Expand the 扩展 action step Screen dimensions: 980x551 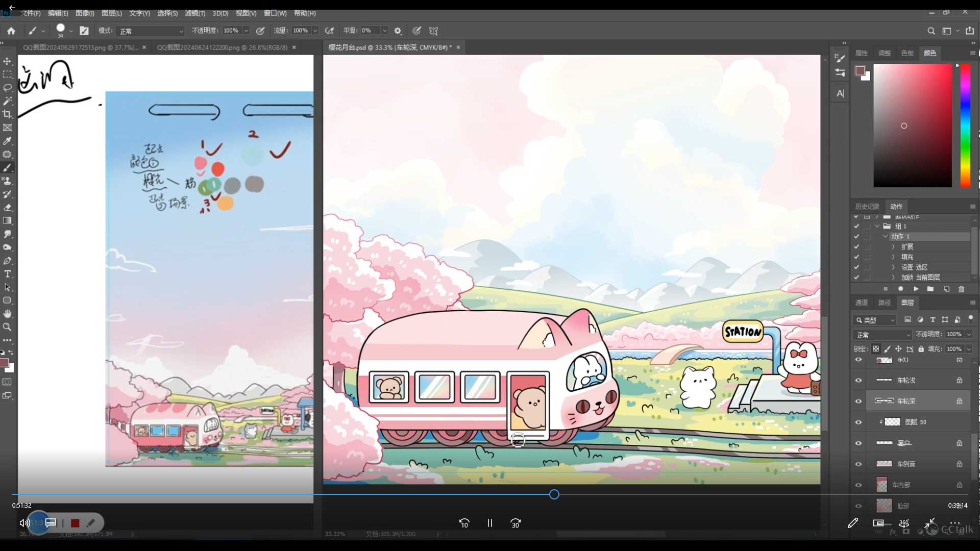pyautogui.click(x=893, y=247)
